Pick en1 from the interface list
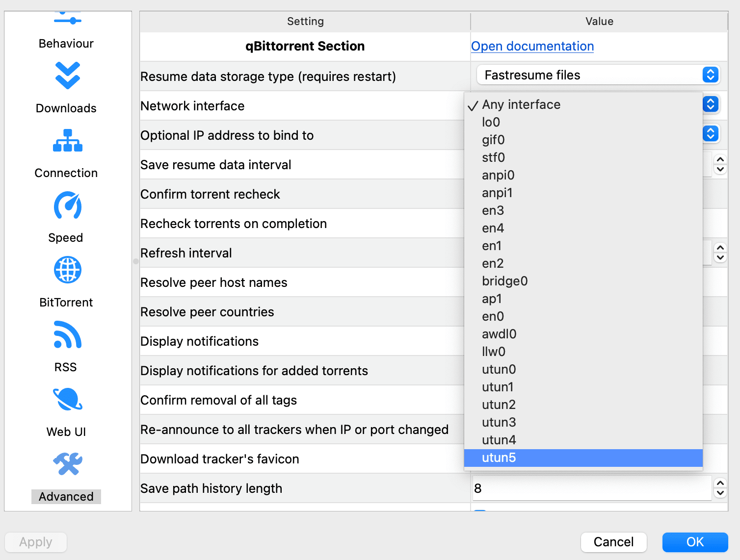 pyautogui.click(x=583, y=246)
